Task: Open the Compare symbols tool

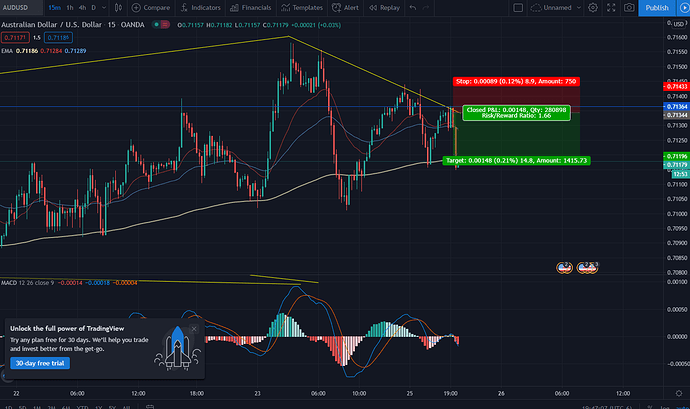Action: [x=152, y=7]
